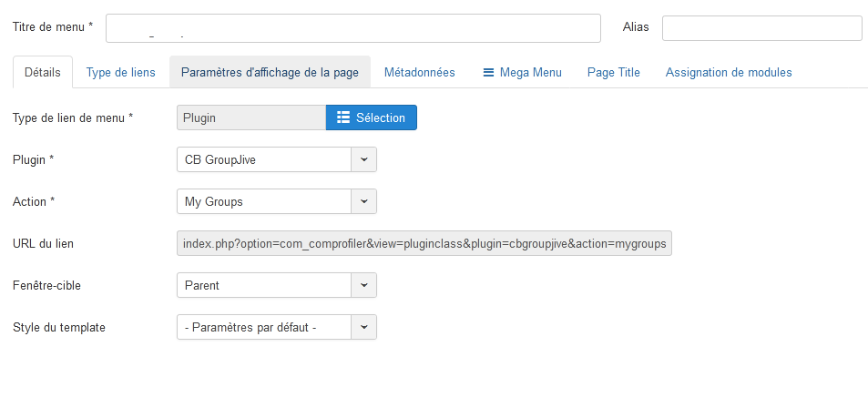The width and height of the screenshot is (868, 398).
Task: Click the URL du lien label
Action: click(x=43, y=243)
